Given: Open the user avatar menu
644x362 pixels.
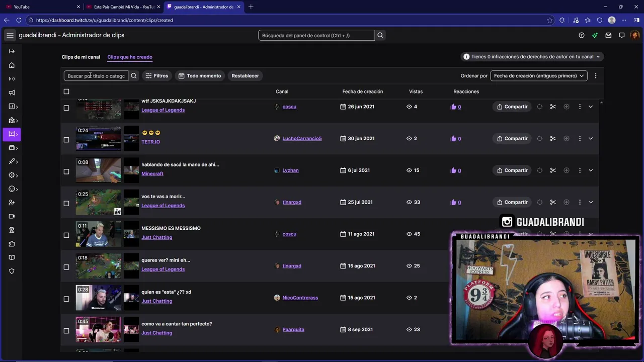Looking at the screenshot, I should [634, 35].
